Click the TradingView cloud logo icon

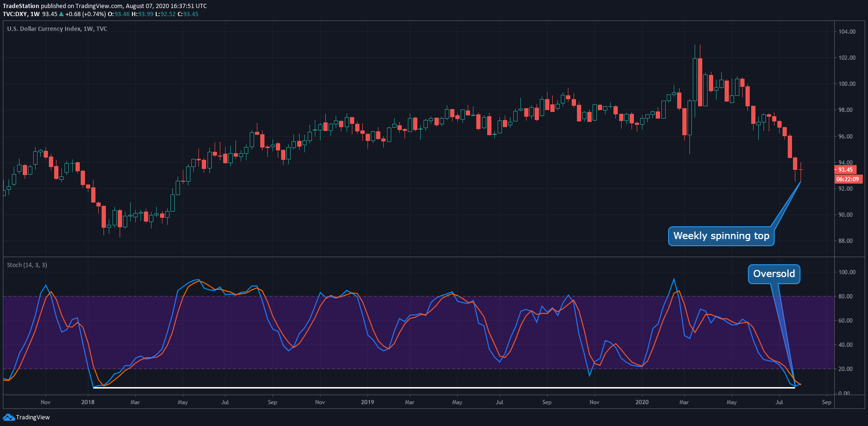click(9, 417)
